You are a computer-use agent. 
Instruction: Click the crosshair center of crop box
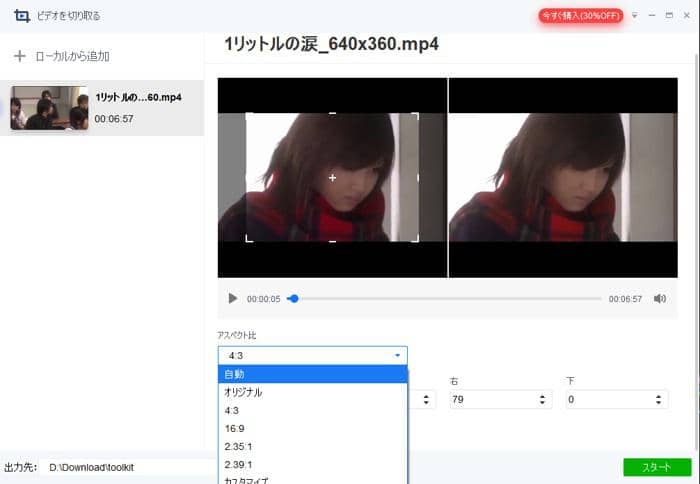332,178
